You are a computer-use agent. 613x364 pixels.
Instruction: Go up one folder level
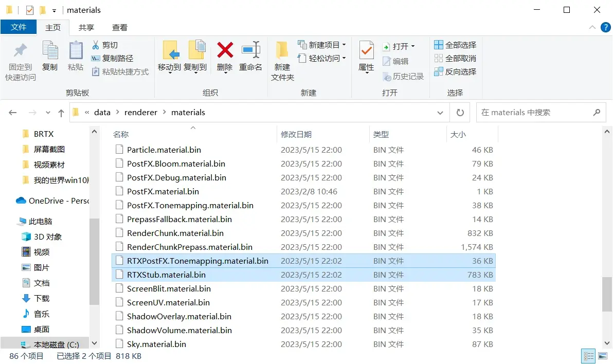pos(61,113)
